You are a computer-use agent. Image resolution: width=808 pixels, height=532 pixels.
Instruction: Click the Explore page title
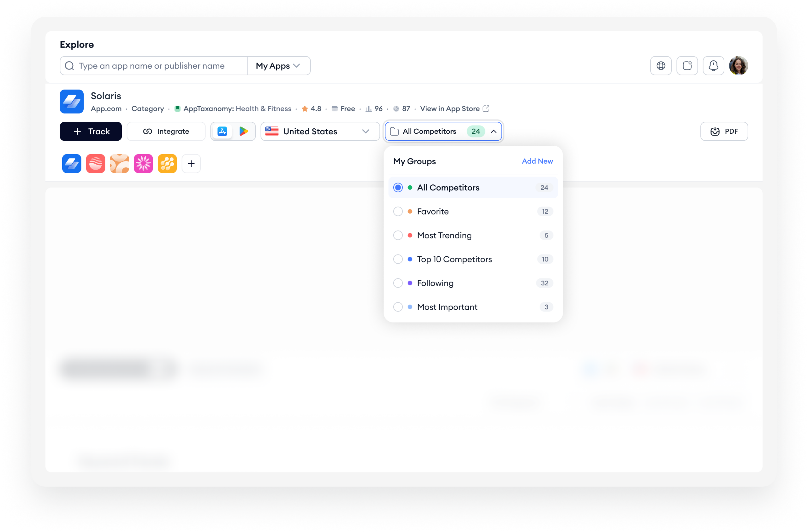(x=77, y=44)
